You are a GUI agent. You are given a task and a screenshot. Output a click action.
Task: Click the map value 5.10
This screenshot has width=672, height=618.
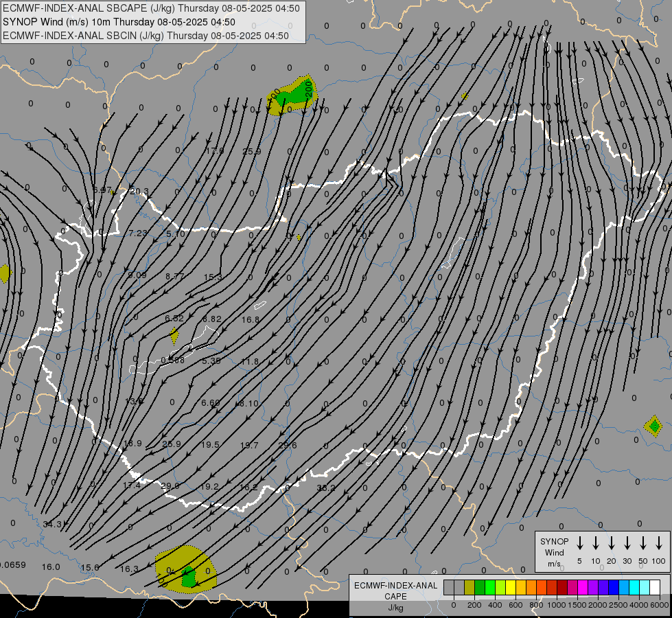tap(176, 233)
